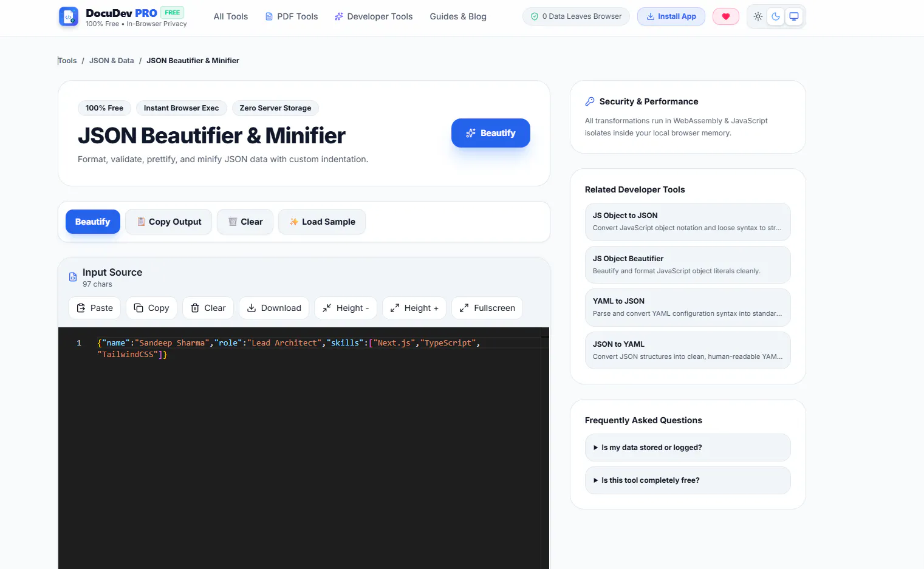Go to JSON & Data breadcrumb
The image size is (924, 569).
pos(112,61)
